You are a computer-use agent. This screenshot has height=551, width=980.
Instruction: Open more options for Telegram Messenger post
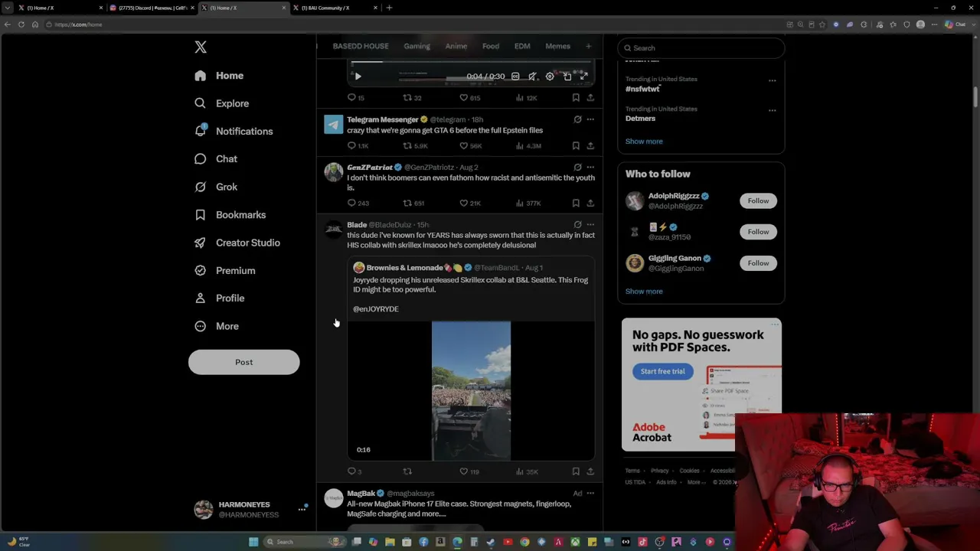[590, 119]
